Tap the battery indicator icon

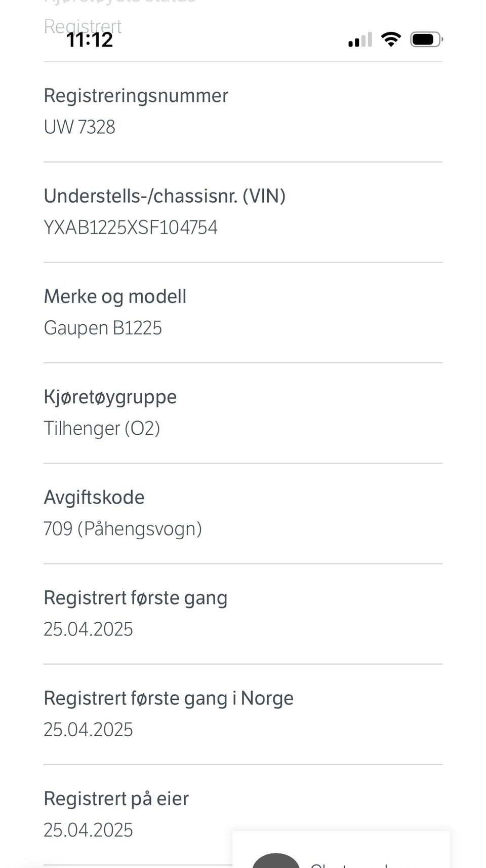[x=427, y=39]
